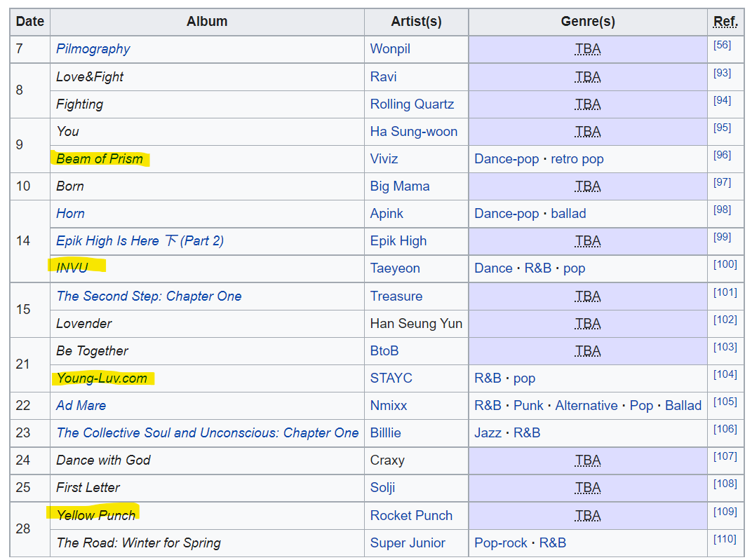Viewport: 752px width, 560px height.
Task: Open reference [96] for Beam of Prism
Action: coord(722,155)
